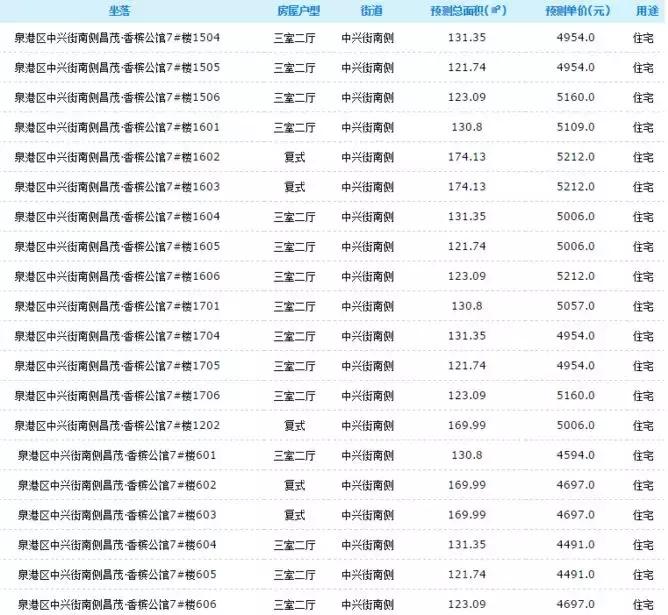Click area 121.74 in the 1505 row
The width and height of the screenshot is (668, 615).
467,67
